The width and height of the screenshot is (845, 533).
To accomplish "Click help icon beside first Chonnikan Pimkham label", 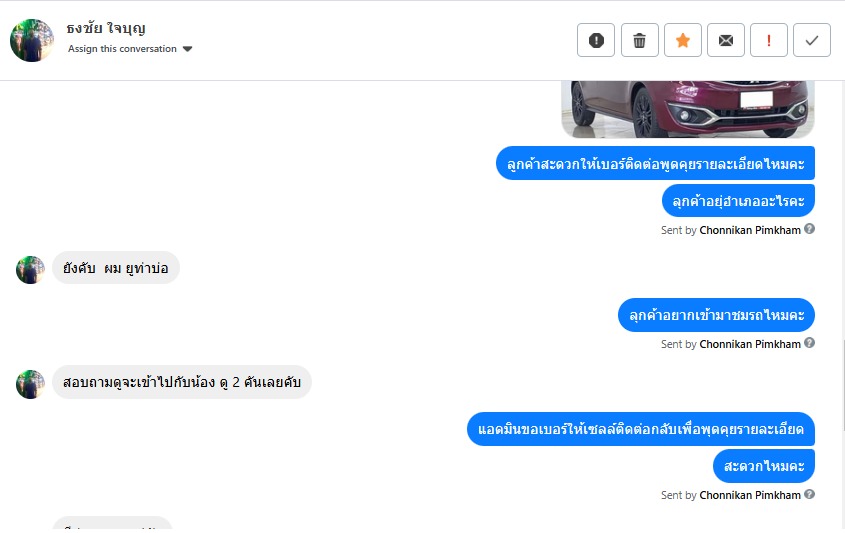I will pos(809,229).
